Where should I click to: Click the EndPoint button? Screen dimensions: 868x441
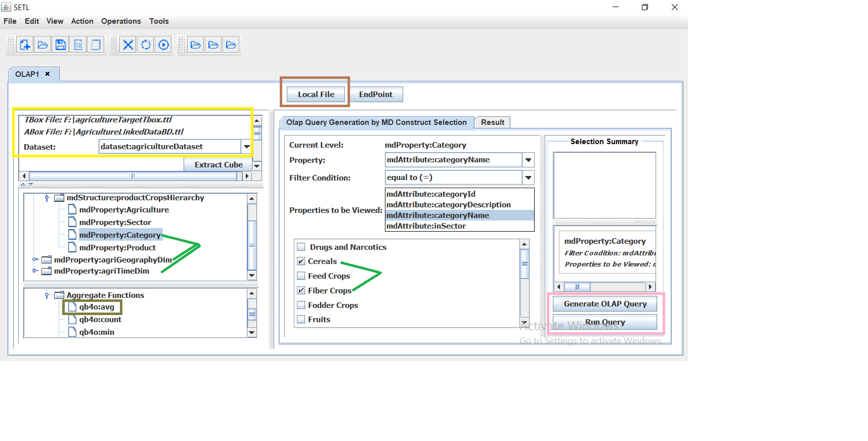[x=376, y=95]
